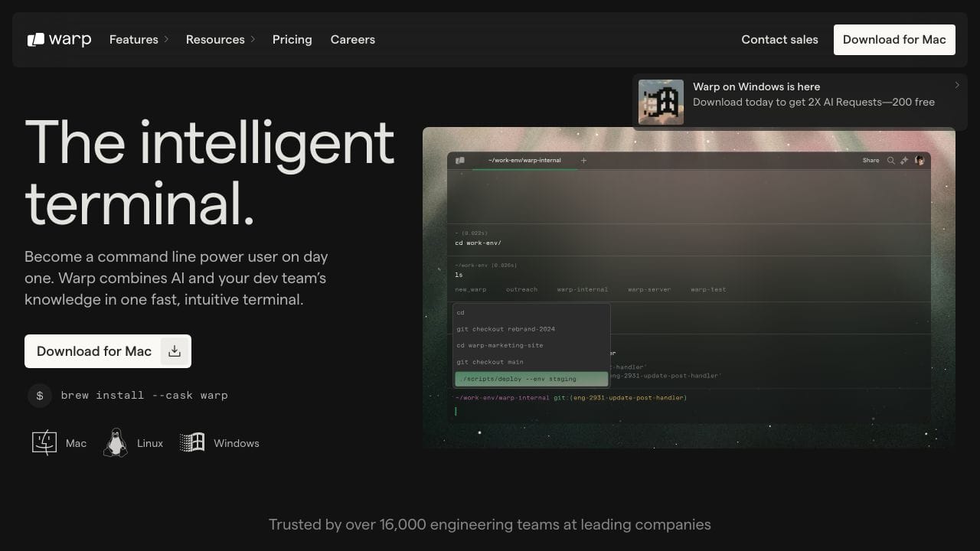Click the "warp-server" directory in ls output
The width and height of the screenshot is (980, 551).
[x=649, y=290]
